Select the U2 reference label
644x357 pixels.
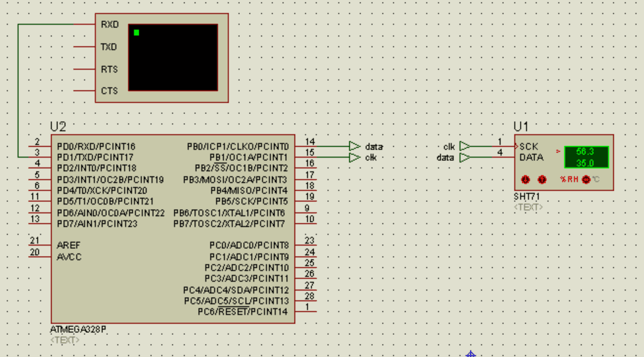pos(58,126)
